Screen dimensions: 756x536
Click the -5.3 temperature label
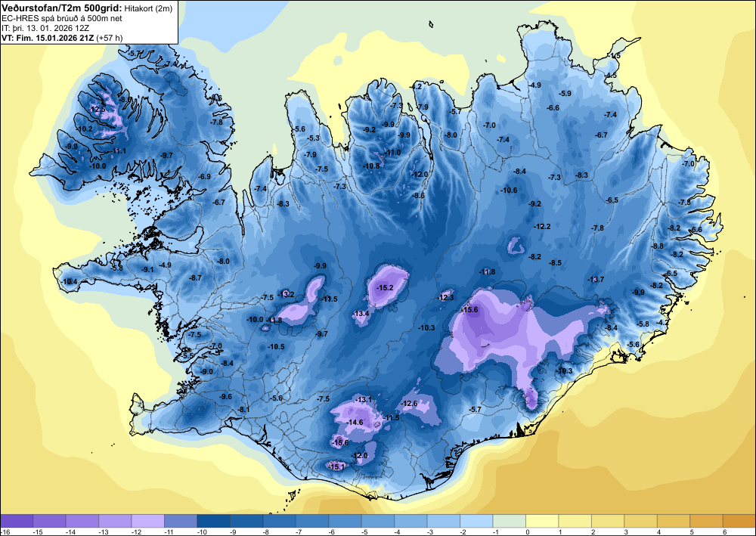click(314, 138)
